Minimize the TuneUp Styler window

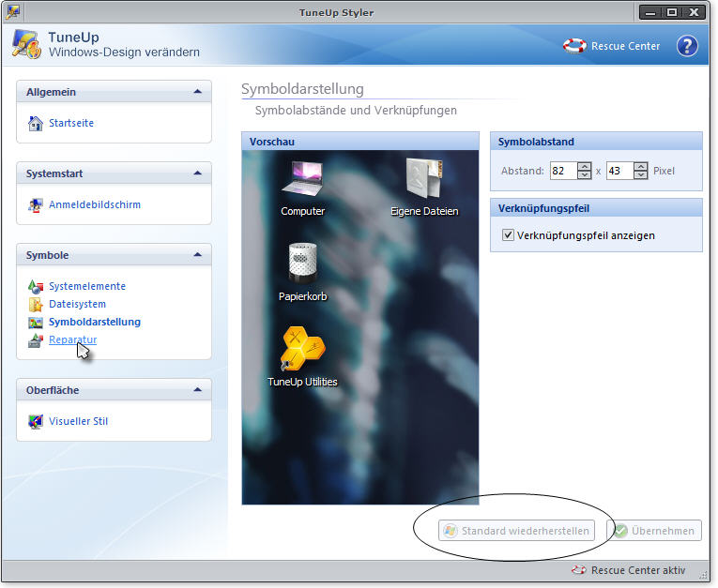click(650, 12)
